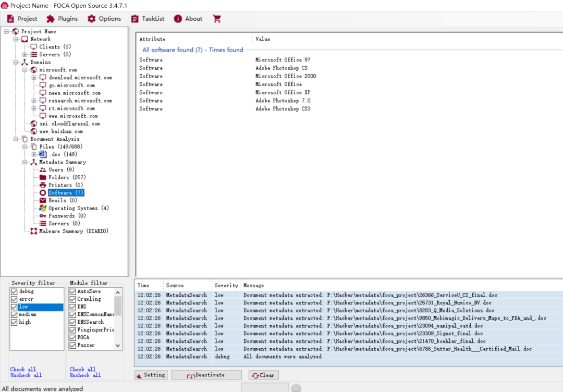Click the globe icon beside microsoft.com
The height and width of the screenshot is (392, 563).
(34, 70)
